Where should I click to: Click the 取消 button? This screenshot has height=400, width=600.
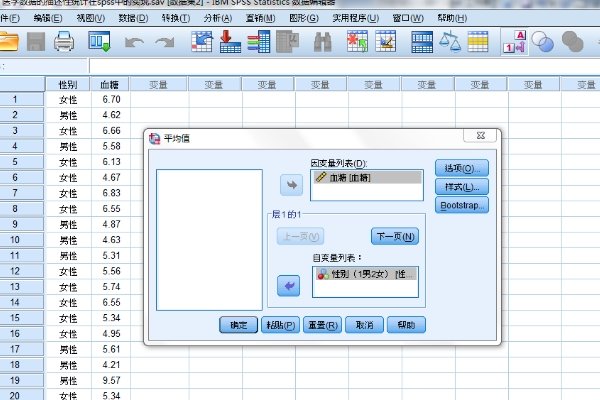click(364, 325)
